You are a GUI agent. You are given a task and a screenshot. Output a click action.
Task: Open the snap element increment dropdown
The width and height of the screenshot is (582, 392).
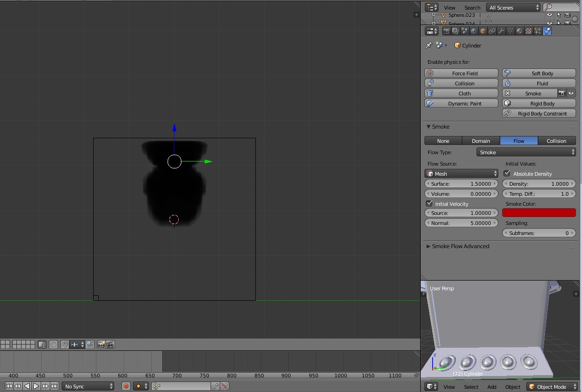pyautogui.click(x=77, y=345)
